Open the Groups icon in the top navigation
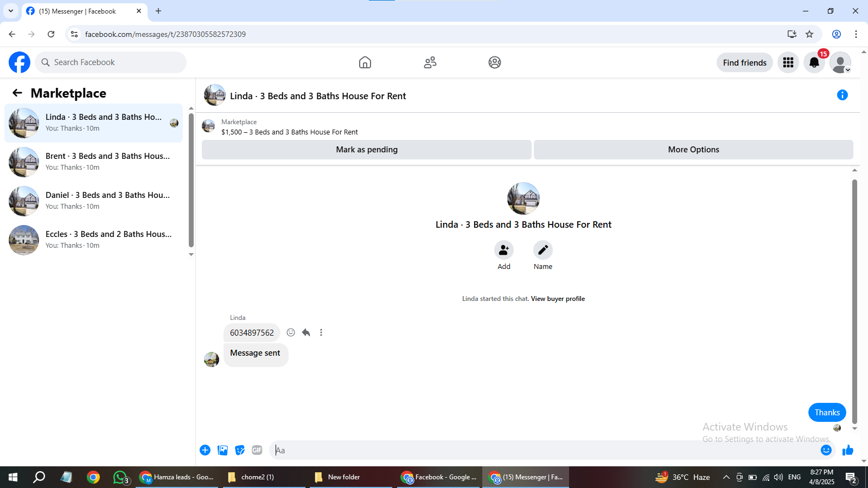The height and width of the screenshot is (488, 868). tap(495, 62)
